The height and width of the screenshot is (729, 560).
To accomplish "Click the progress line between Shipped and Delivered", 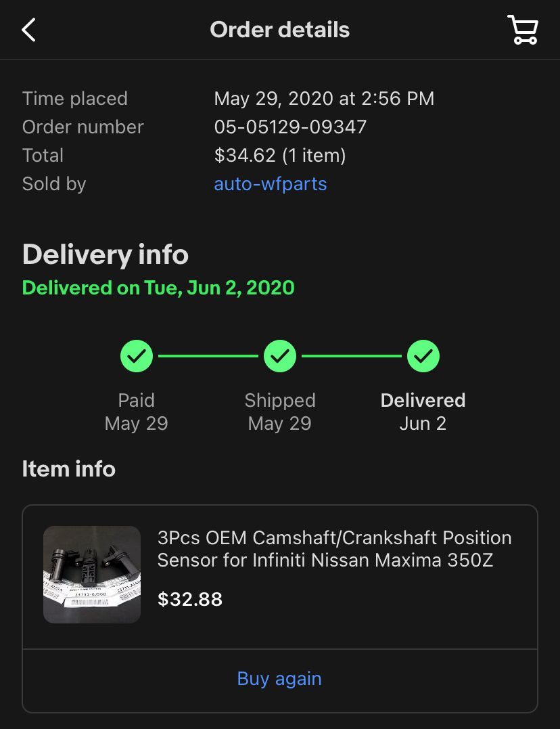I will click(x=352, y=356).
